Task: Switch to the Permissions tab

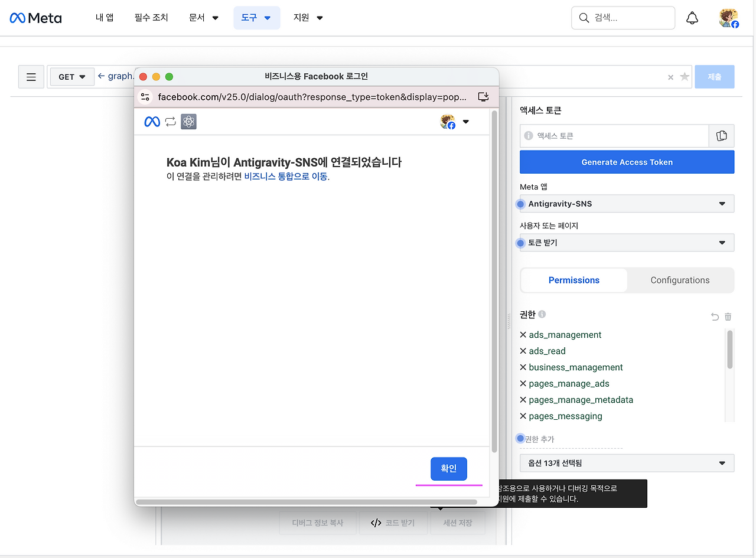Action: pyautogui.click(x=574, y=280)
